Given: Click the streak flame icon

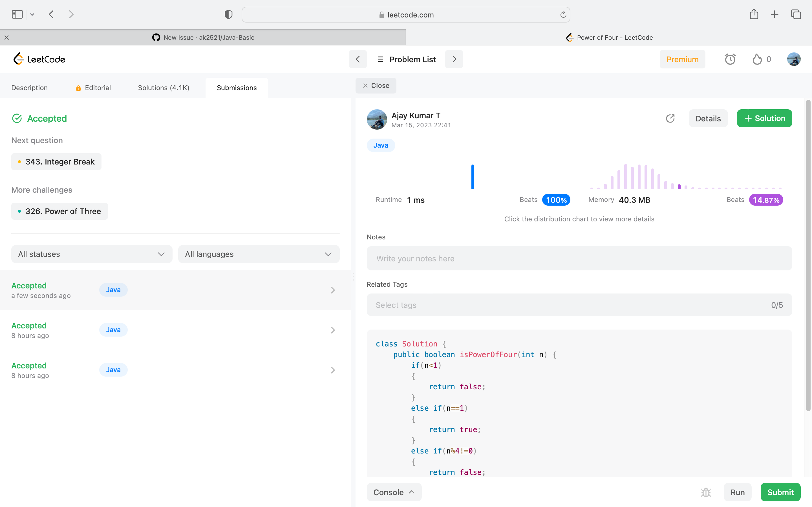Looking at the screenshot, I should coord(757,59).
